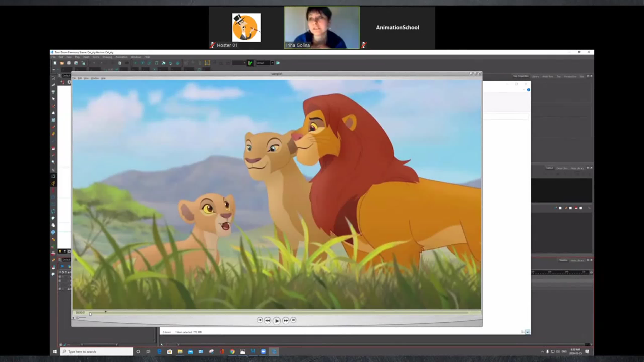
Task: Click the white brush colour swatch
Action: pos(560,208)
